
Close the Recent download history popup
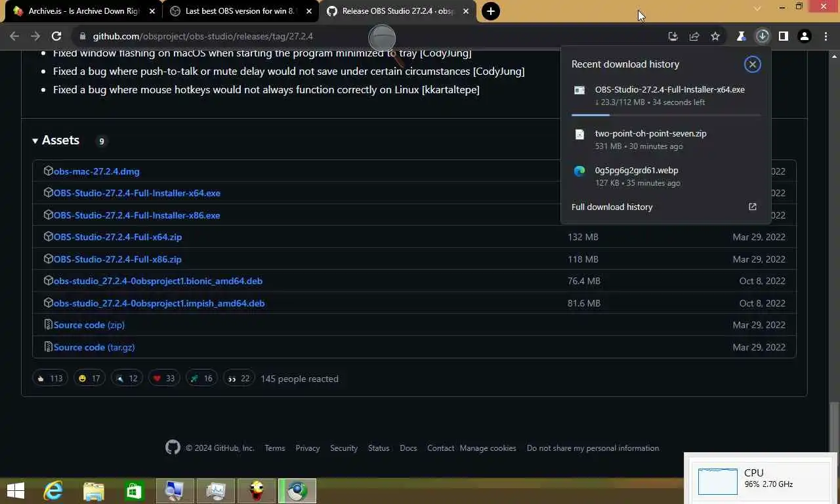click(x=752, y=64)
